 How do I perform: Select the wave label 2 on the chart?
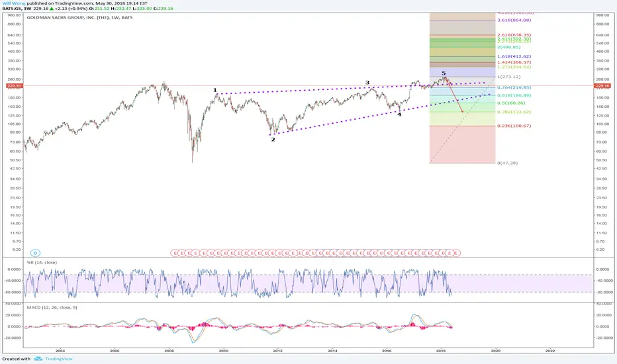click(273, 139)
